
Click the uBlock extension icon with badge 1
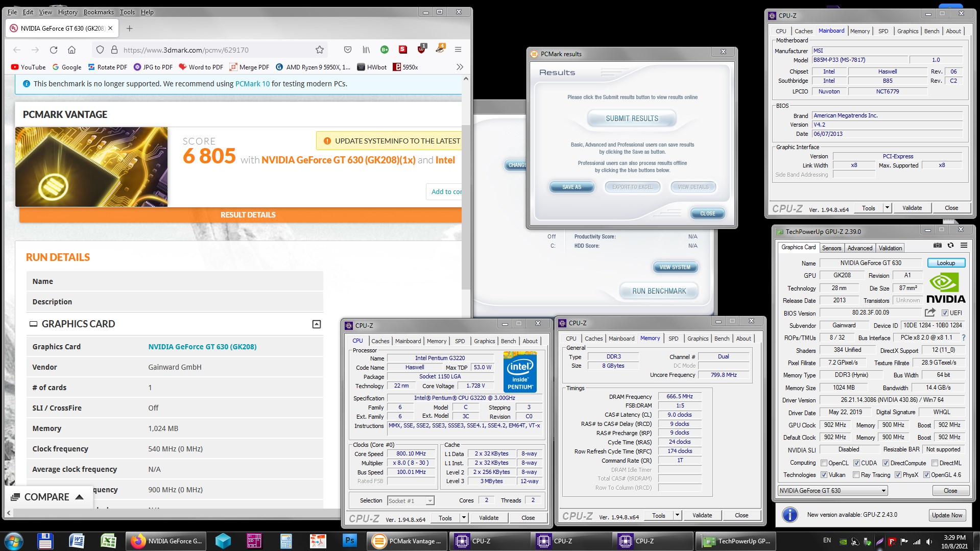(422, 49)
